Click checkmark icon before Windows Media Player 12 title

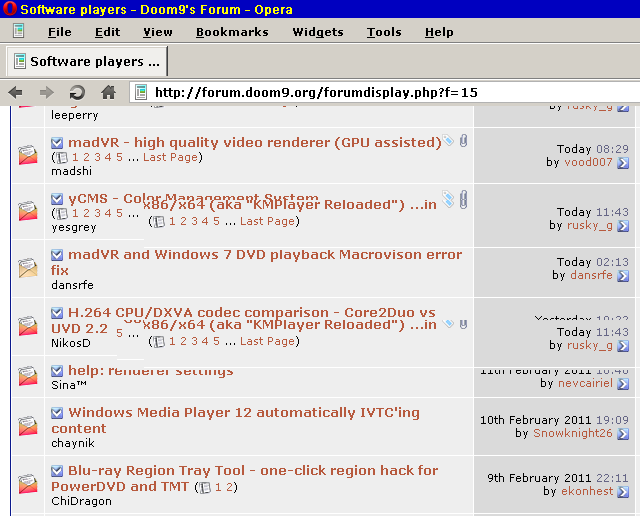57,413
